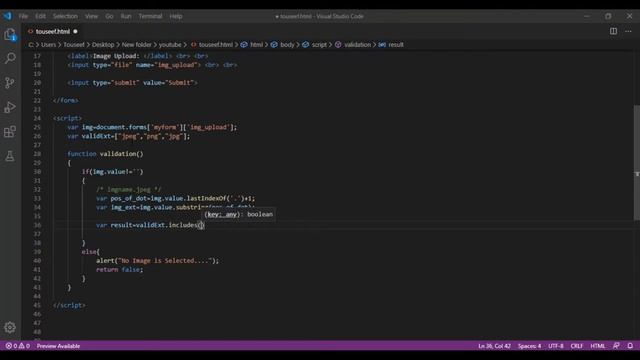Click the opening <script> tag
This screenshot has width=640, height=360.
click(67, 118)
